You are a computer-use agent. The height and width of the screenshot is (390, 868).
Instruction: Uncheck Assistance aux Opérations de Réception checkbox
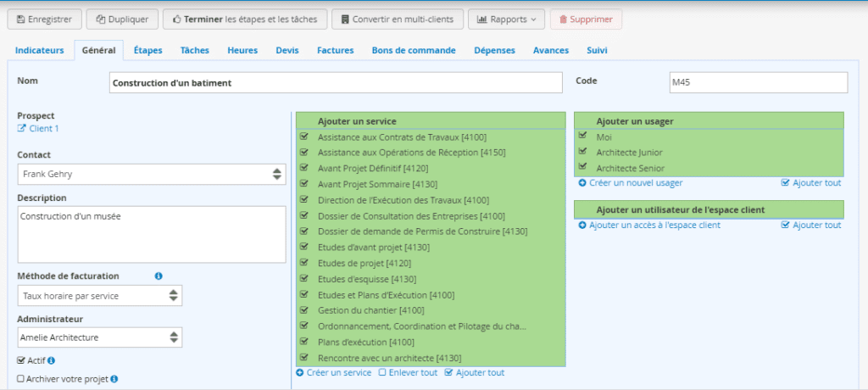click(x=303, y=151)
